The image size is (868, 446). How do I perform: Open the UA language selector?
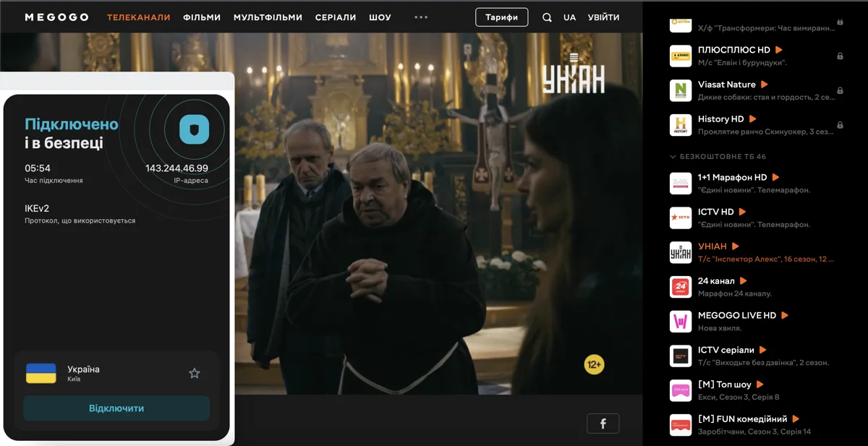pyautogui.click(x=570, y=17)
